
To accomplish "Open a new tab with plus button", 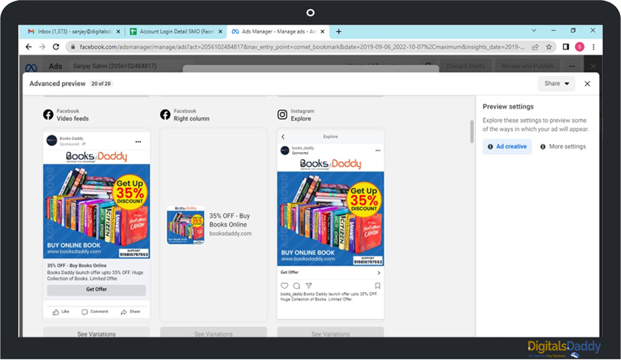I will (x=339, y=31).
